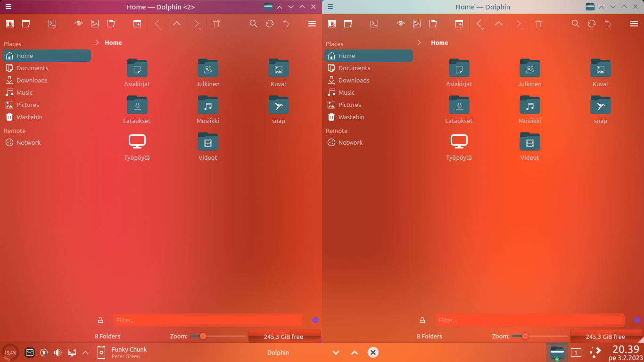This screenshot has height=362, width=644.
Task: Expand hidden system tray icons arrow
Action: tap(85, 352)
